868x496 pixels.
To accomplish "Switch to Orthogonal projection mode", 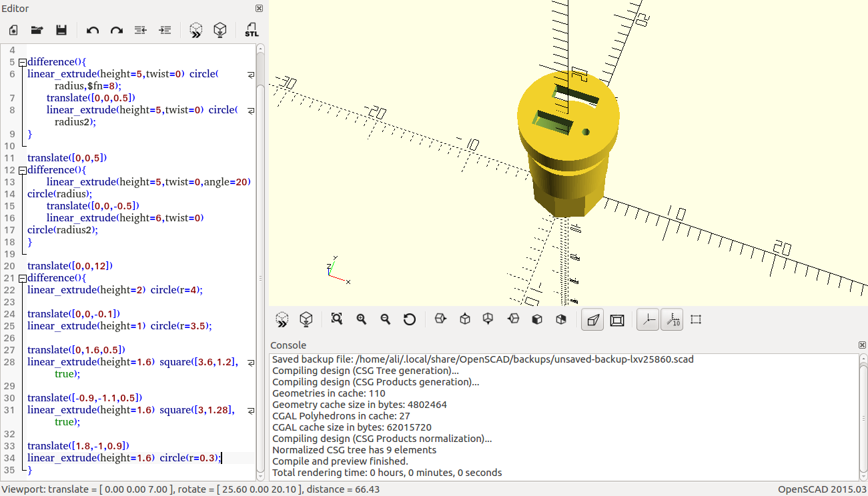I will tap(616, 319).
